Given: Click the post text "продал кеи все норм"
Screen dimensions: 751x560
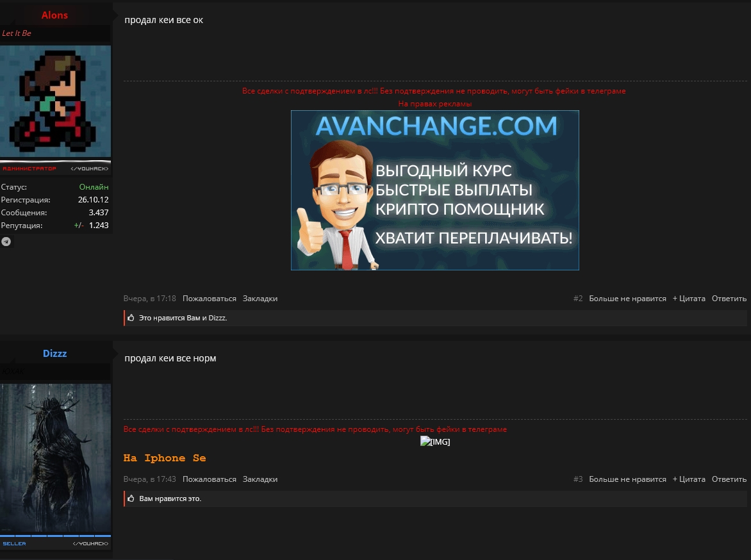Looking at the screenshot, I should pos(170,358).
